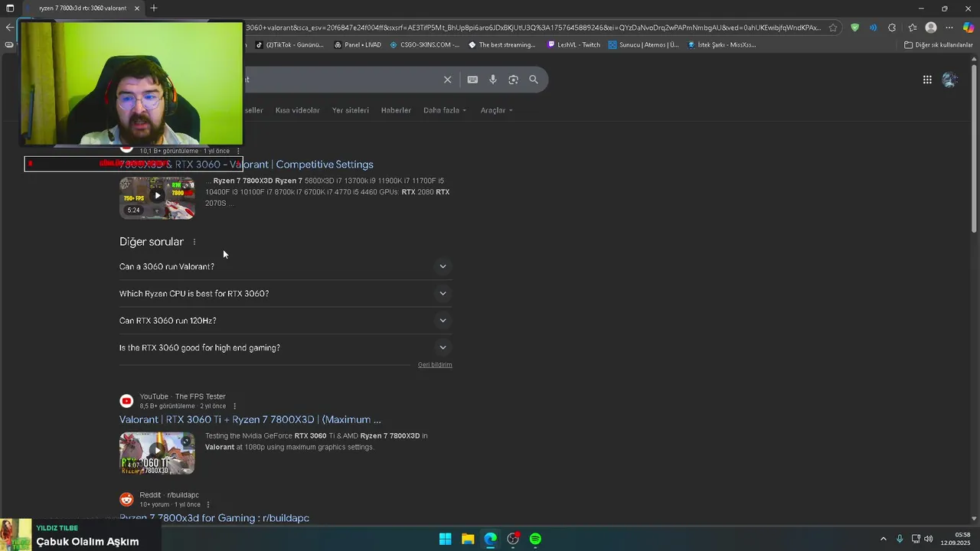980x551 pixels.
Task: Clear the Google search box text
Action: pos(448,80)
